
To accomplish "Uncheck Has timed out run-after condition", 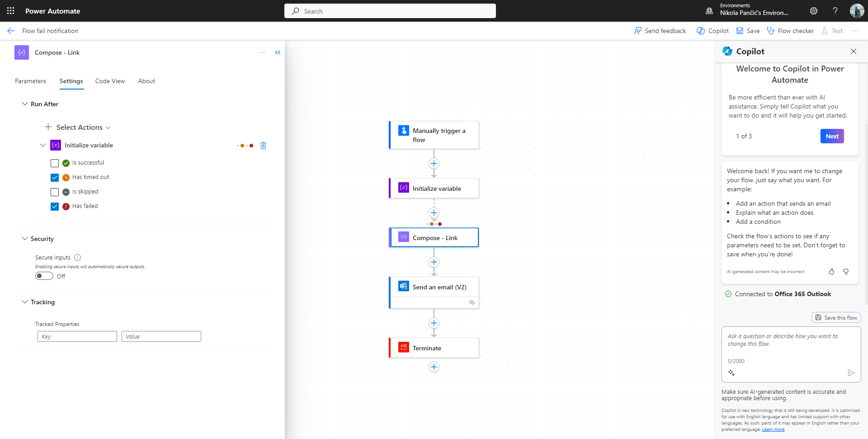I will pos(55,177).
